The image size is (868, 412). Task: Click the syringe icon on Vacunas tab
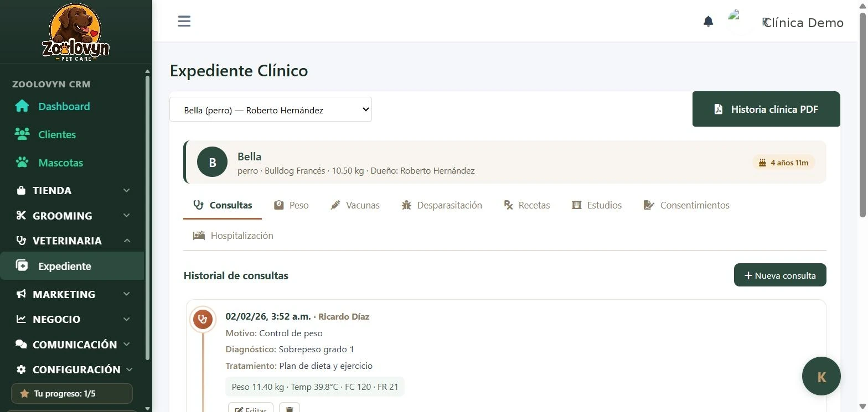point(335,205)
